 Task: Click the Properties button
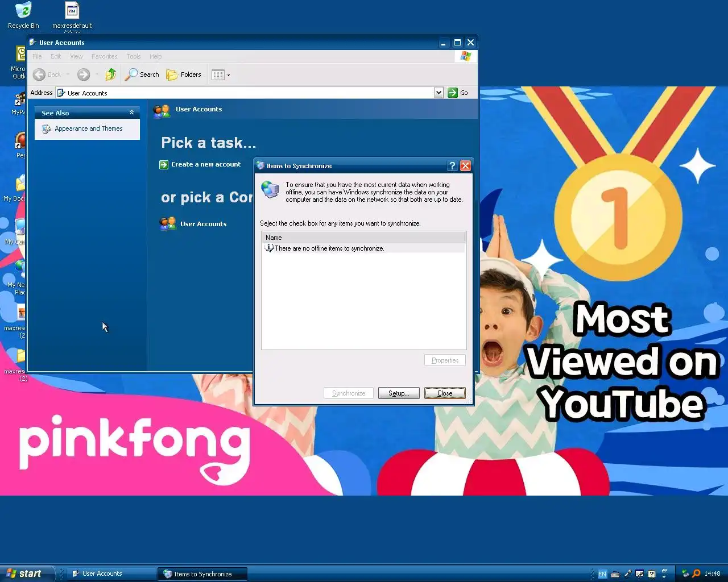pos(445,360)
